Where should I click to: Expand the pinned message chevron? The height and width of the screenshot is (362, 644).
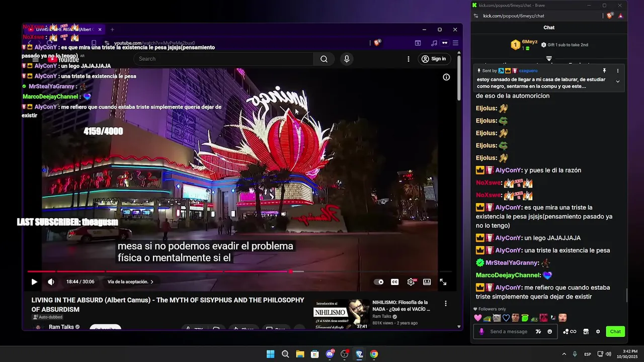(618, 81)
